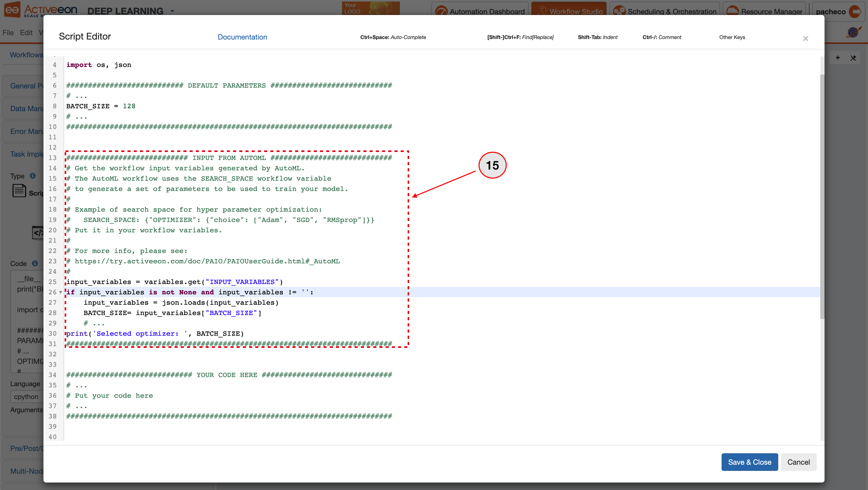Click the Script Editor close button icon

[x=806, y=38]
